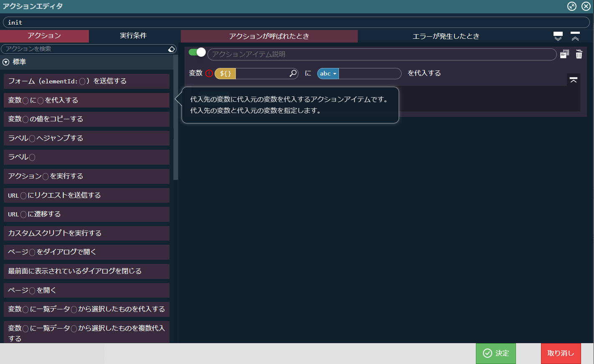This screenshot has height=364, width=594.
Task: Add ページをダイアログで開く action
Action: coord(86,252)
